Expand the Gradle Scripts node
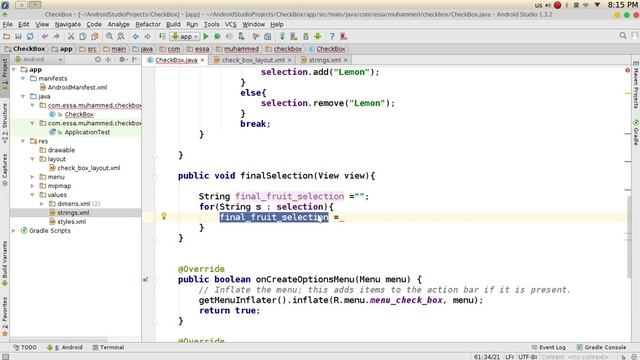 tap(14, 231)
